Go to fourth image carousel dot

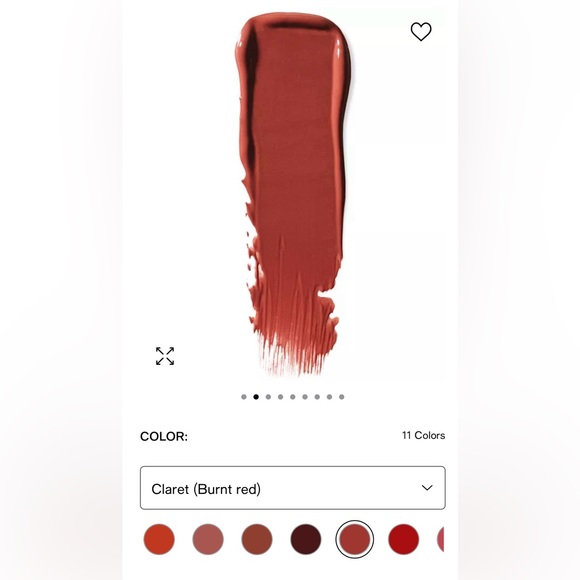pos(280,397)
